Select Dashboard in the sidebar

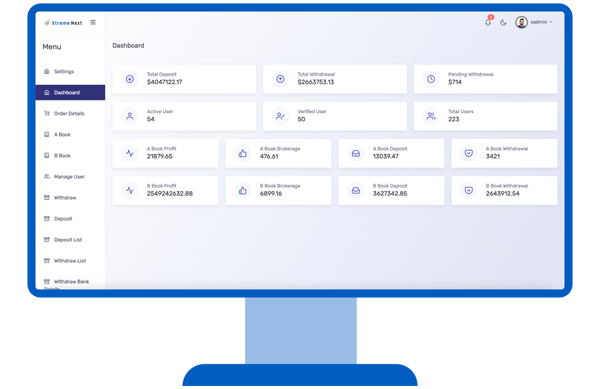(70, 93)
